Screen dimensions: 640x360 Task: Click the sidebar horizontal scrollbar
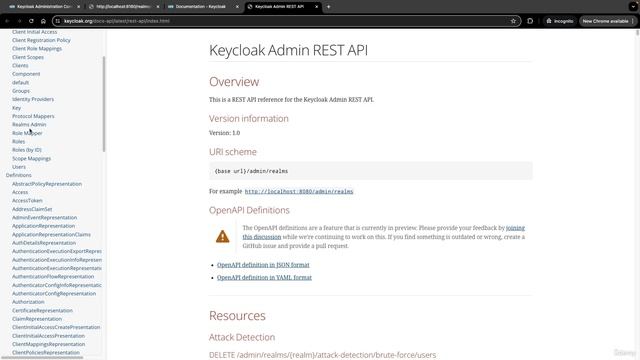[42, 358]
